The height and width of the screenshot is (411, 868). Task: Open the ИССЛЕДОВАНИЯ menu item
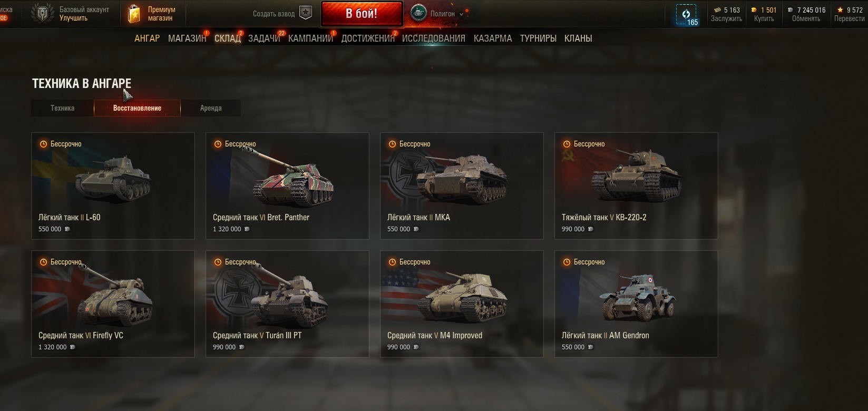pos(434,38)
